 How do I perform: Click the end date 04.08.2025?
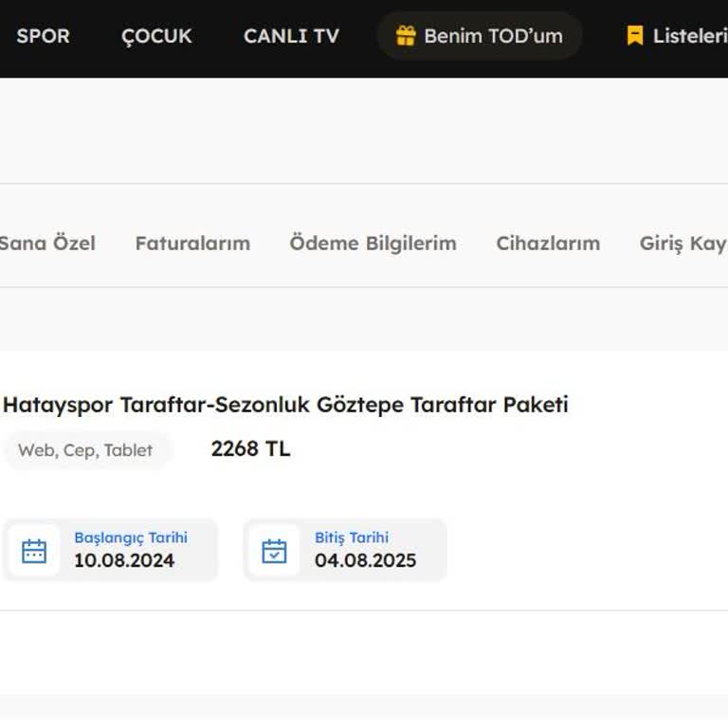point(365,560)
